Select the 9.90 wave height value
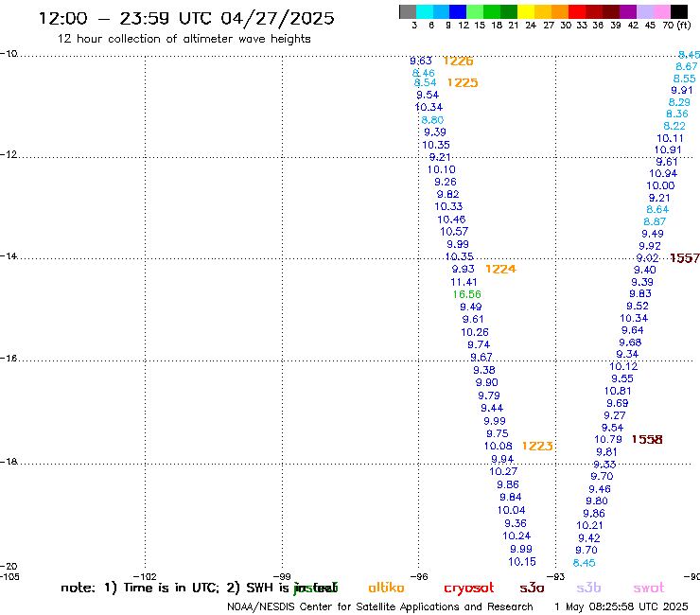 tap(486, 383)
